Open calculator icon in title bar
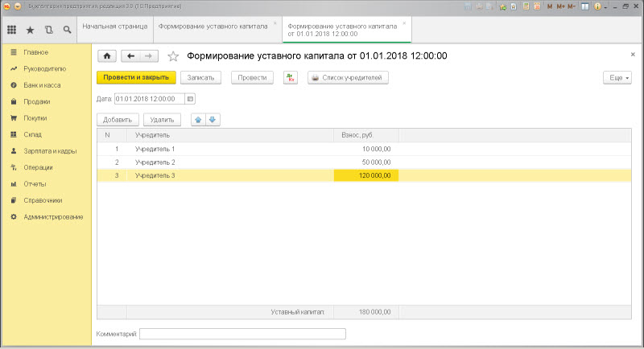644x349 pixels. point(526,6)
